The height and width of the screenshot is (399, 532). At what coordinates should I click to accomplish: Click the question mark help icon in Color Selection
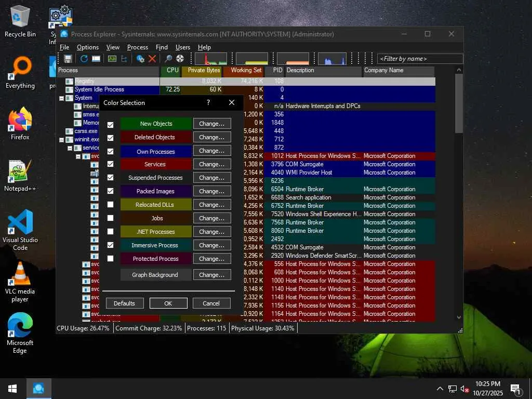click(208, 102)
